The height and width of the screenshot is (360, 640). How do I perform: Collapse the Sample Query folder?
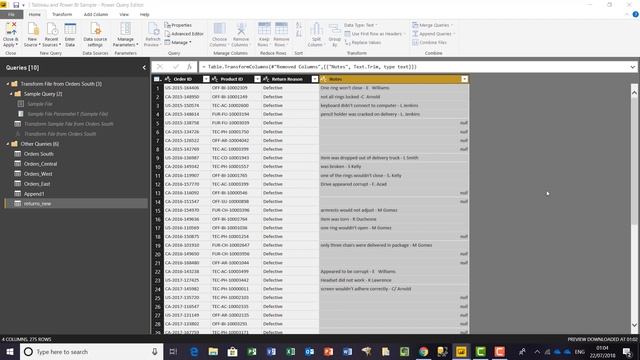(11, 94)
